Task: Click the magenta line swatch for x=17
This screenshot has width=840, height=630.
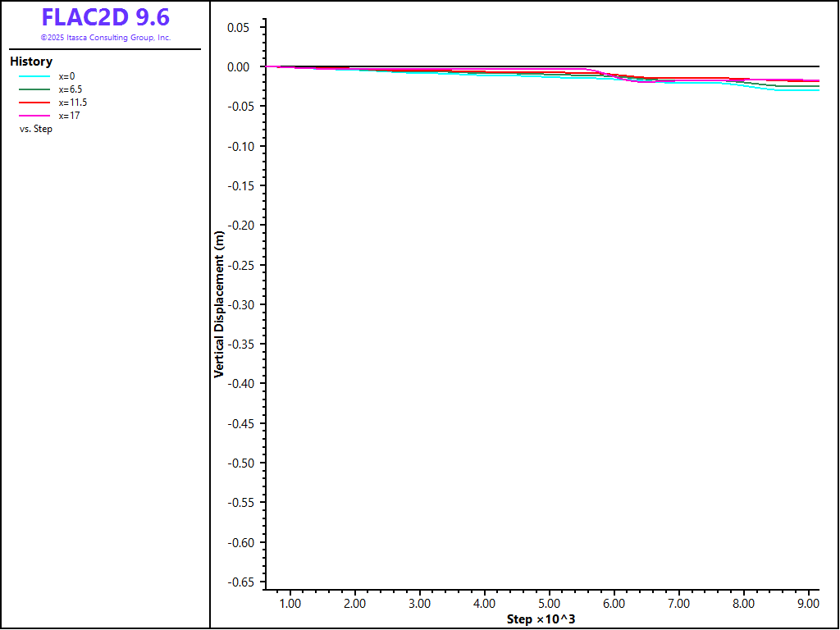Action: [x=34, y=116]
